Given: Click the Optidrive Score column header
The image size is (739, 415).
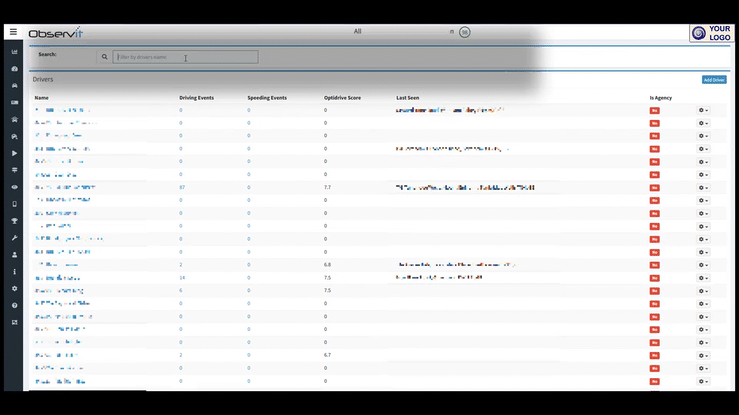Looking at the screenshot, I should pos(343,98).
